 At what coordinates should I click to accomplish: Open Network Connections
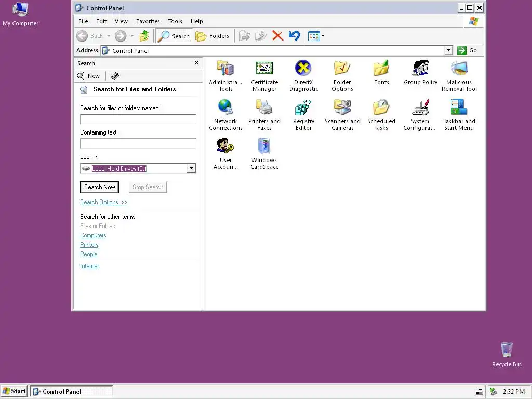tap(225, 115)
